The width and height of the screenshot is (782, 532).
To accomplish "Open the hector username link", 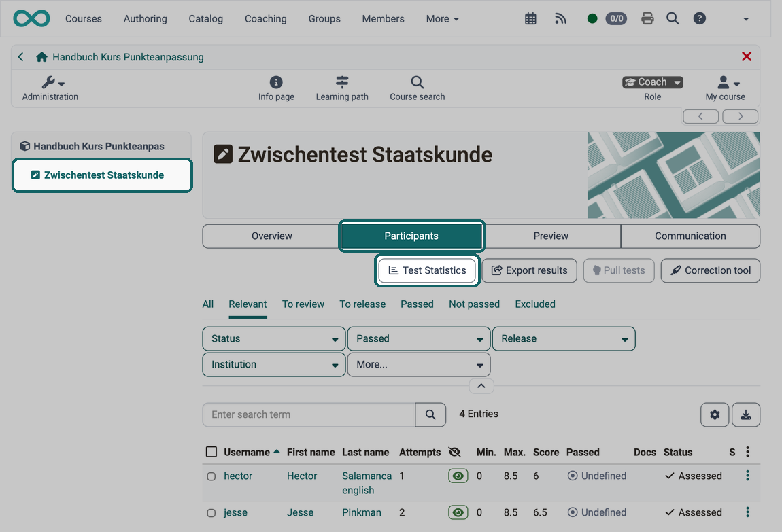I will pyautogui.click(x=238, y=476).
